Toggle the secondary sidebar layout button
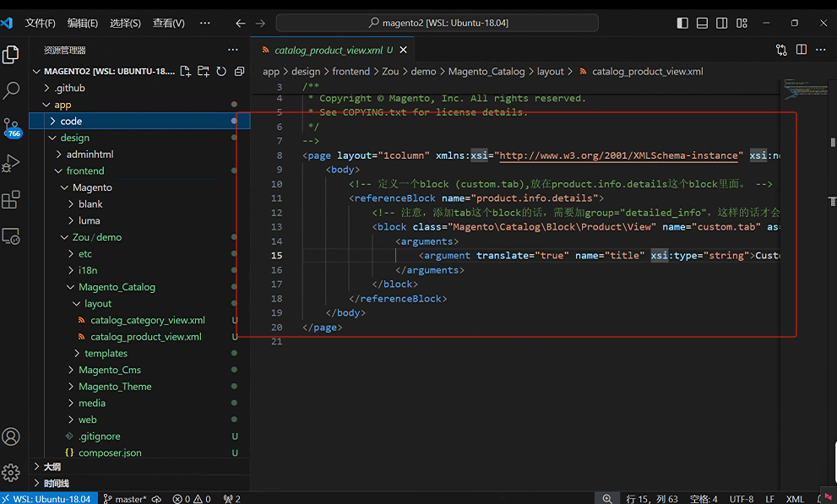Image resolution: width=837 pixels, height=504 pixels. pos(721,23)
